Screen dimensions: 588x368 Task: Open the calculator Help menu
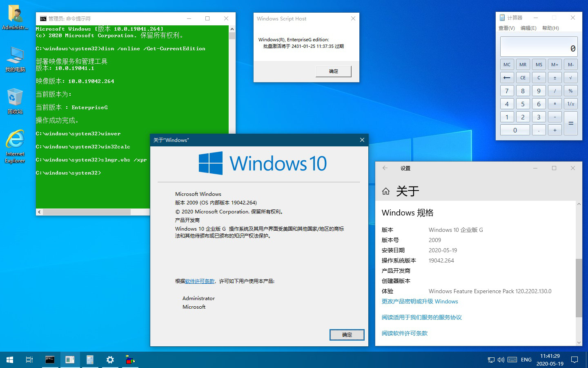(x=550, y=28)
